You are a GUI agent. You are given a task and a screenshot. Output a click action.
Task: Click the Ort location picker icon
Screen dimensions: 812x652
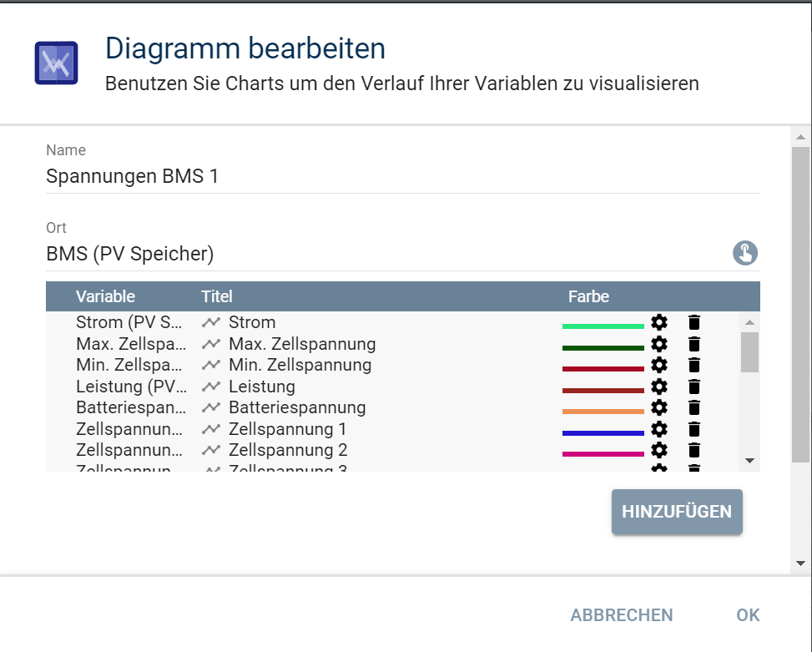point(745,253)
